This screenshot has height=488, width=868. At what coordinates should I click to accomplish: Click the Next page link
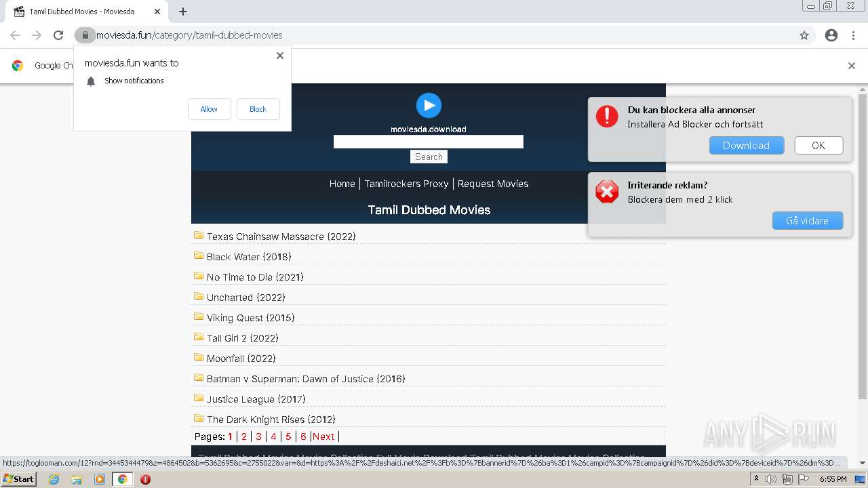[323, 436]
